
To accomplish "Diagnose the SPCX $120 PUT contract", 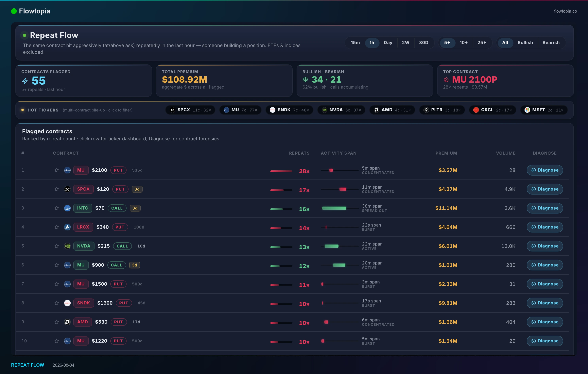I will pos(545,189).
